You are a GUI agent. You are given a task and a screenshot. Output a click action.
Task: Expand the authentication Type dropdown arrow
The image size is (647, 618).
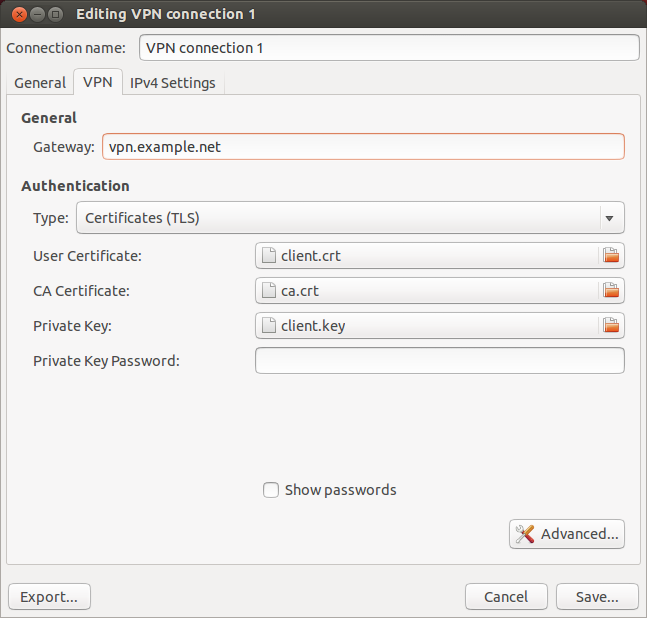[x=609, y=218]
